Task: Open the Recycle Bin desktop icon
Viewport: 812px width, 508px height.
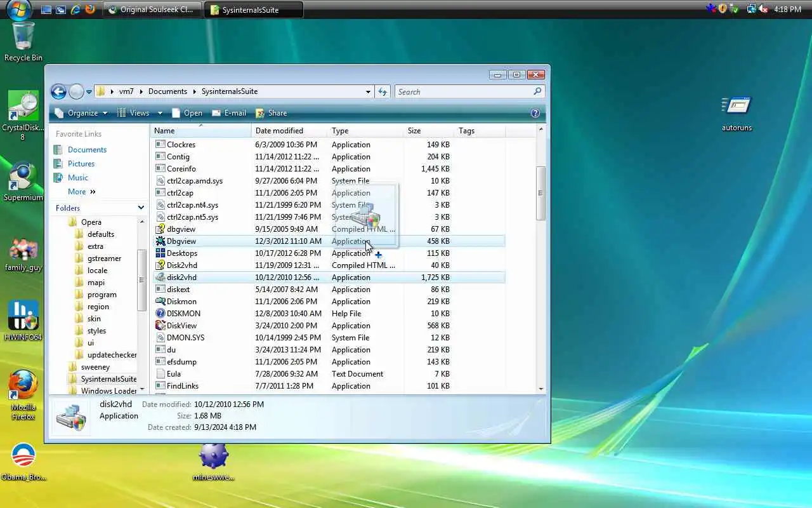Action: tap(23, 41)
